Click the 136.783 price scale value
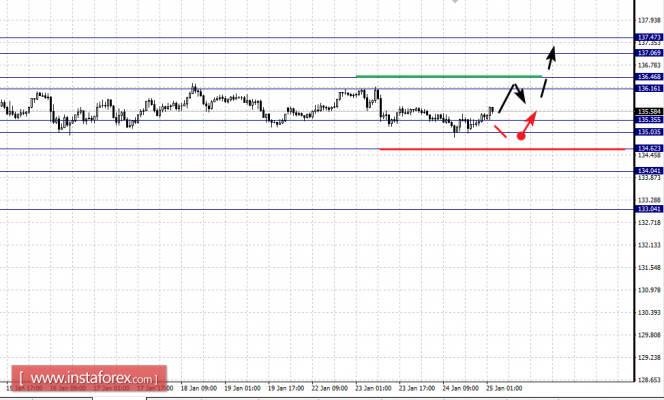Viewport: 664px width, 400px height. 649,66
